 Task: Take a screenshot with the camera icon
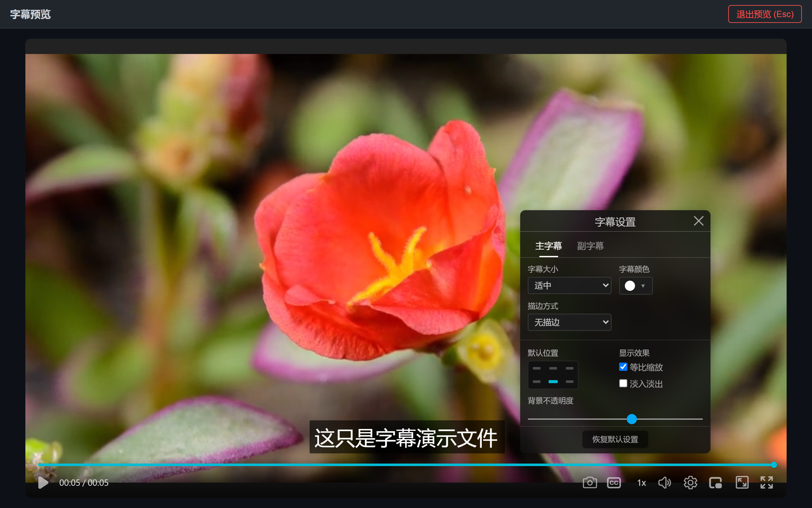click(x=590, y=483)
